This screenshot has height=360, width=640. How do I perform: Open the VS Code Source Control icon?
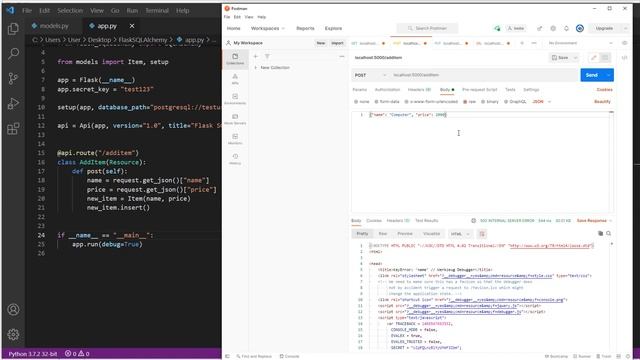point(13,78)
